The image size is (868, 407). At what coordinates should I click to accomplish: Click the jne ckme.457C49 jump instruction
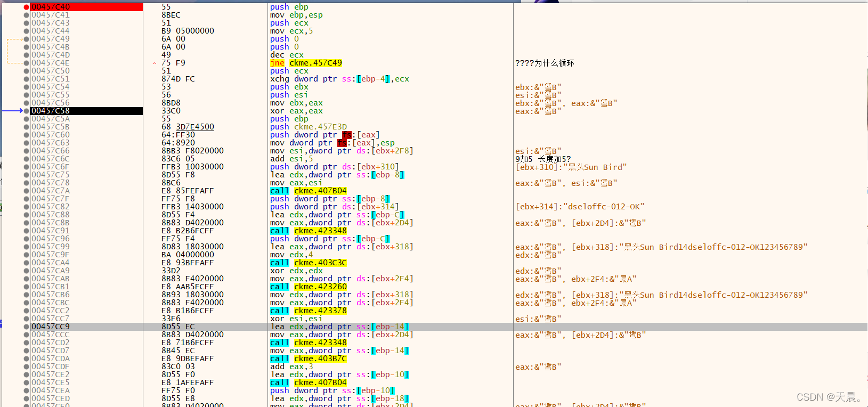click(306, 63)
